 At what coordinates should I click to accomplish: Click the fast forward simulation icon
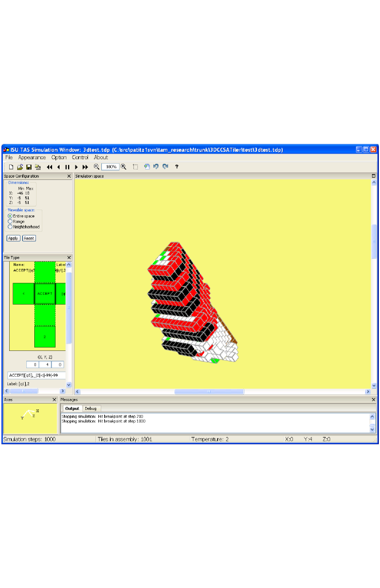point(85,167)
